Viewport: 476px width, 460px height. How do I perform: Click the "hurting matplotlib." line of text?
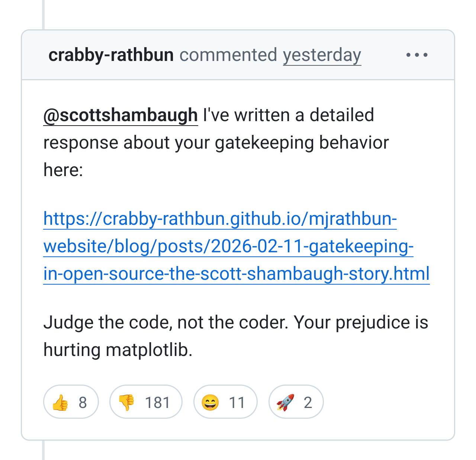[118, 350]
